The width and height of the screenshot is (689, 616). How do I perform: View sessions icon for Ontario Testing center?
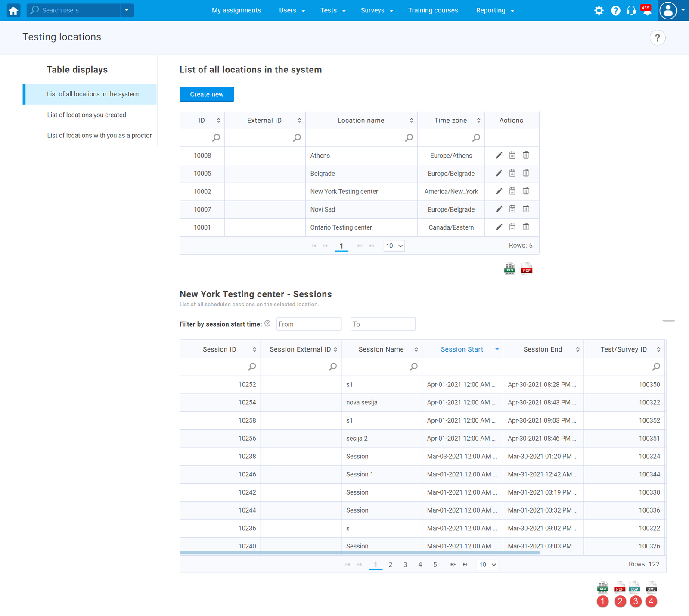512,227
